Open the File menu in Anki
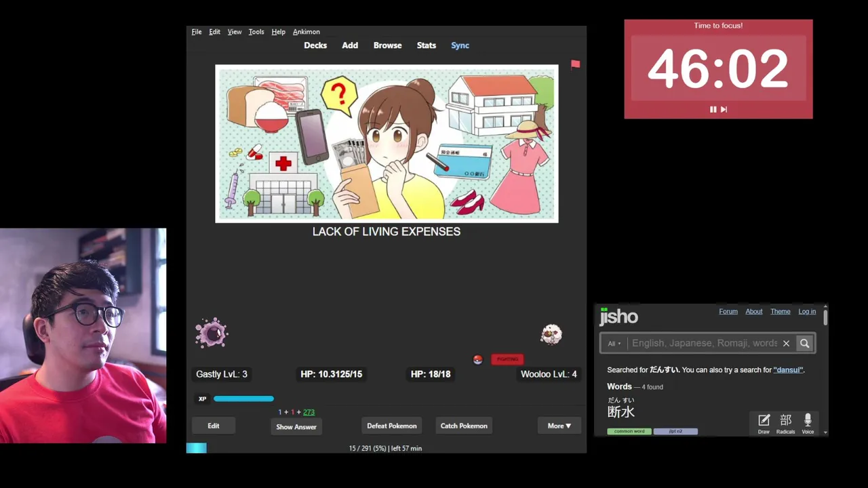868x488 pixels. pos(196,32)
